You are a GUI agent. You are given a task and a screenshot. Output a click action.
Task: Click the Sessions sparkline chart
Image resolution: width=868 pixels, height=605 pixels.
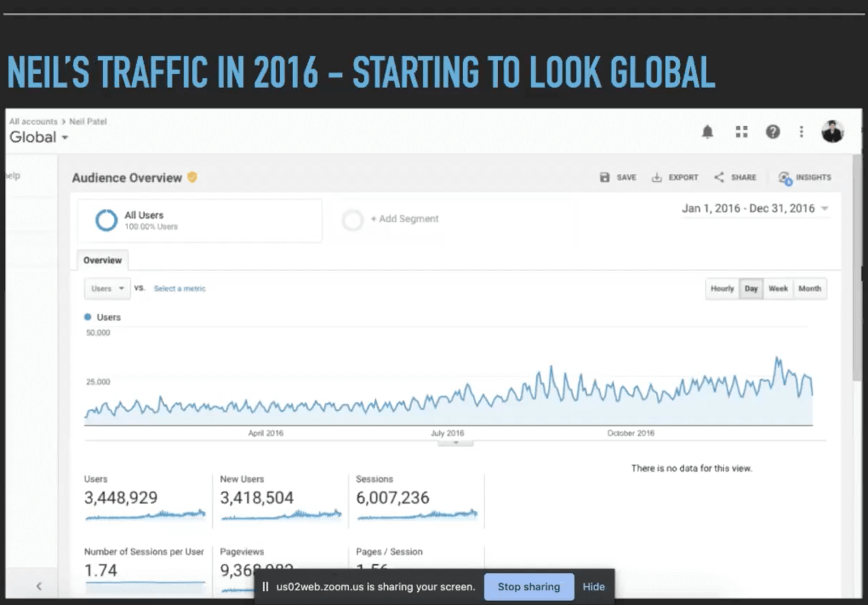[417, 514]
